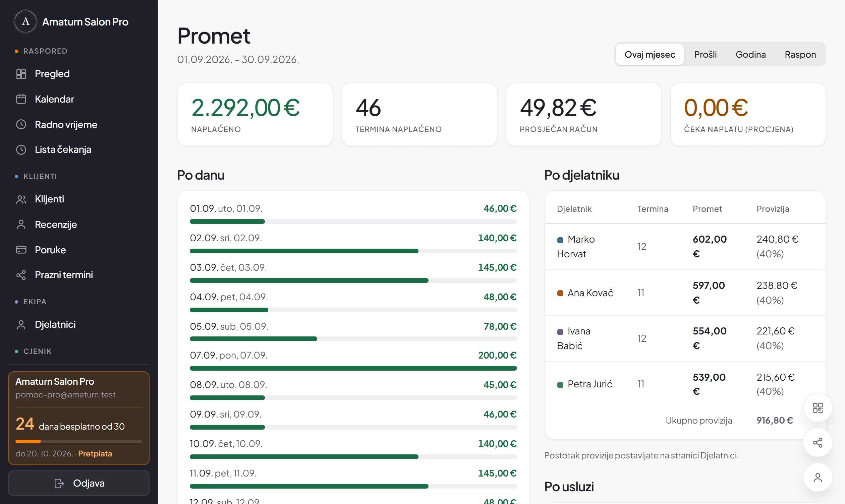Click the Po usluzi section heading
845x504 pixels.
(x=569, y=487)
